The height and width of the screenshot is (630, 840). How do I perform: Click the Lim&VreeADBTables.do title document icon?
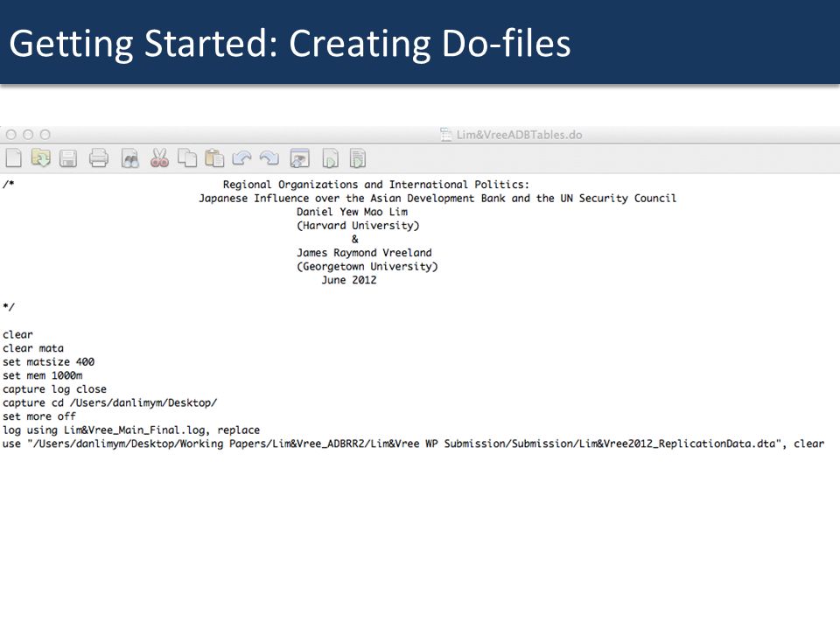pos(445,135)
